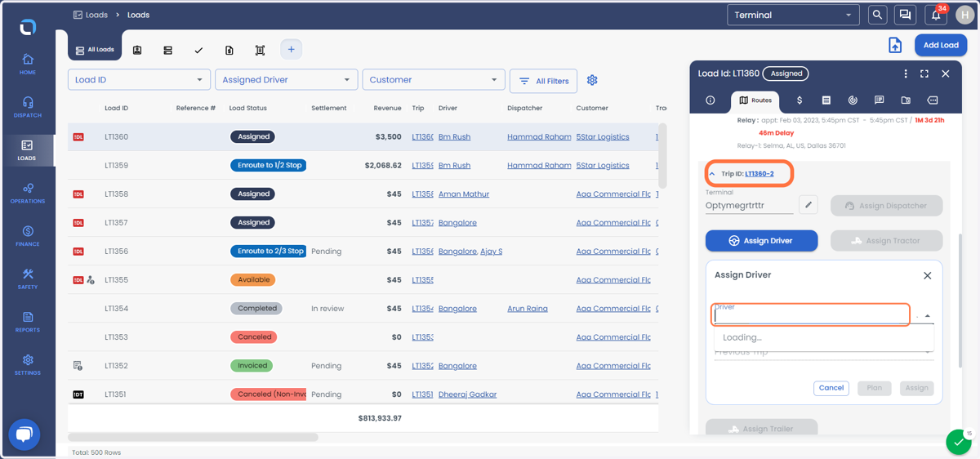Open the load panel three-dot menu
Screen dimensions: 980x459
coord(905,74)
